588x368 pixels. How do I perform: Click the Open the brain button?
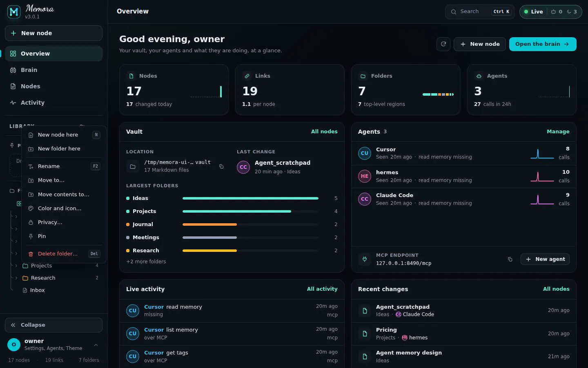tap(543, 44)
